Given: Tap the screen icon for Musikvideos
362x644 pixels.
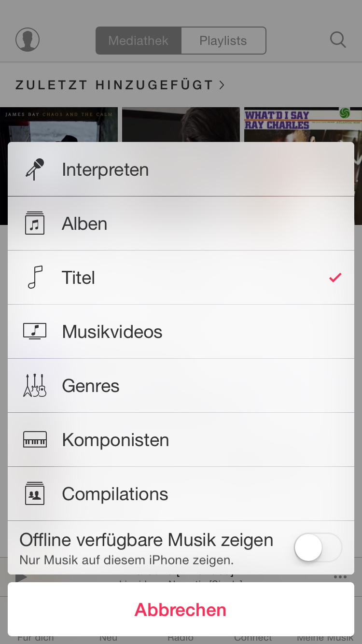Looking at the screenshot, I should click(35, 332).
